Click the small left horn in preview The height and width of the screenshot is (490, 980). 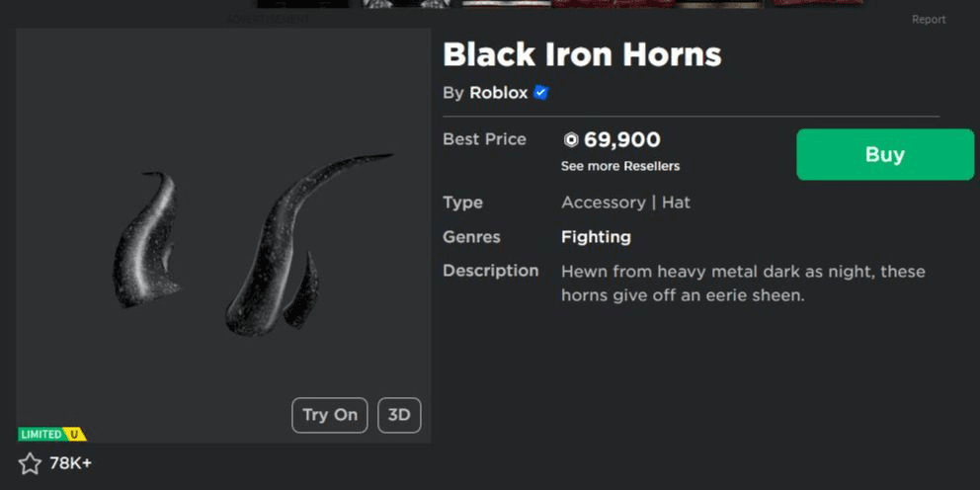pyautogui.click(x=145, y=239)
